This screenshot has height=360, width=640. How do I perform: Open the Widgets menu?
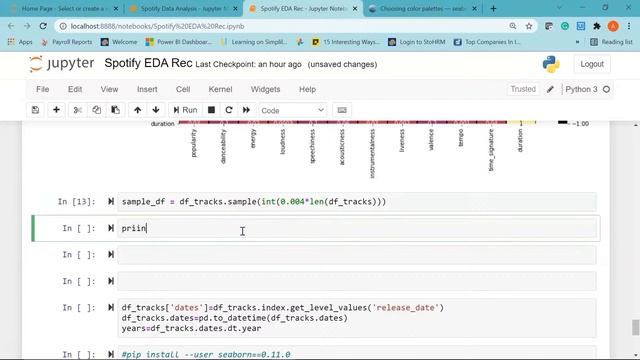265,89
